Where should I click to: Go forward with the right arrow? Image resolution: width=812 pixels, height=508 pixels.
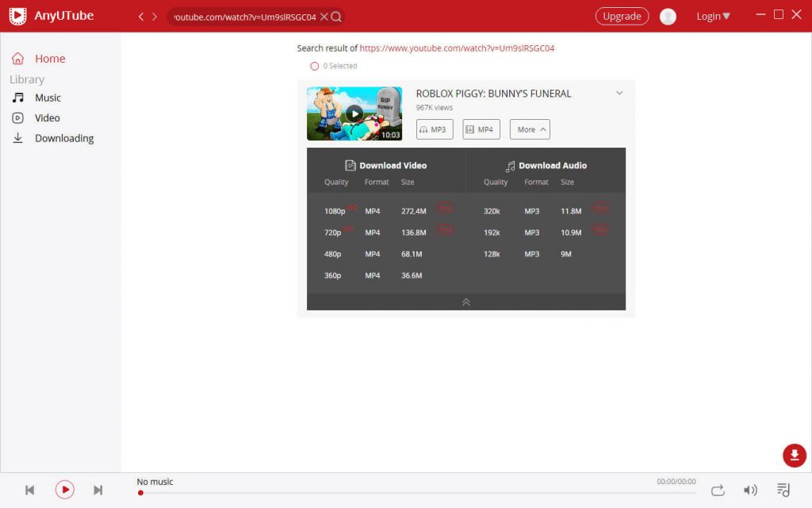155,17
